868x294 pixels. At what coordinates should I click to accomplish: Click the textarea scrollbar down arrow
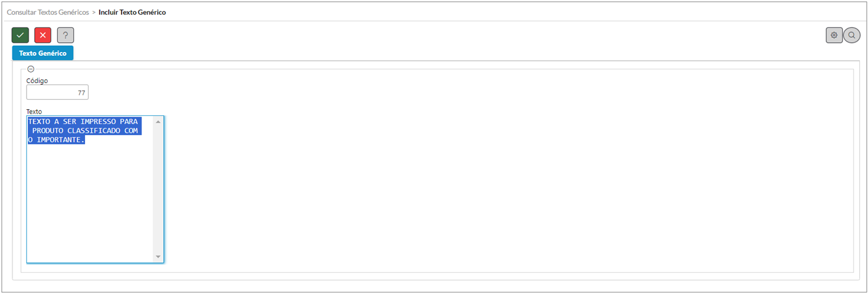point(158,256)
